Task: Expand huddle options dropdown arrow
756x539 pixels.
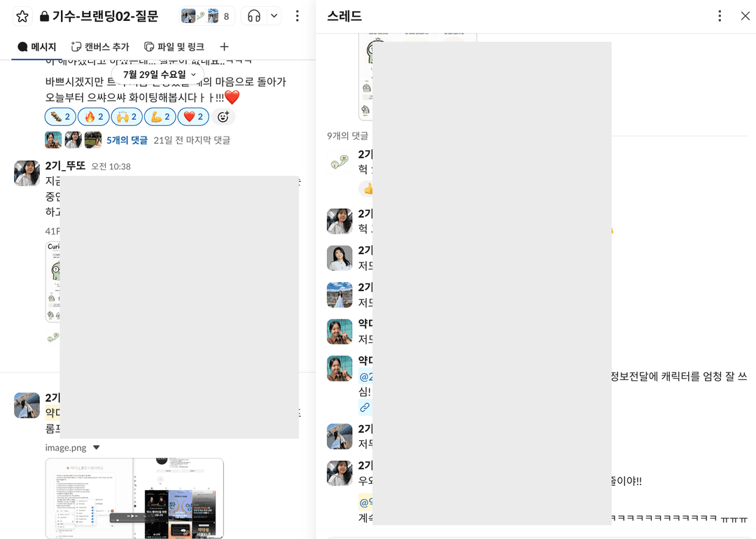Action: click(x=274, y=16)
